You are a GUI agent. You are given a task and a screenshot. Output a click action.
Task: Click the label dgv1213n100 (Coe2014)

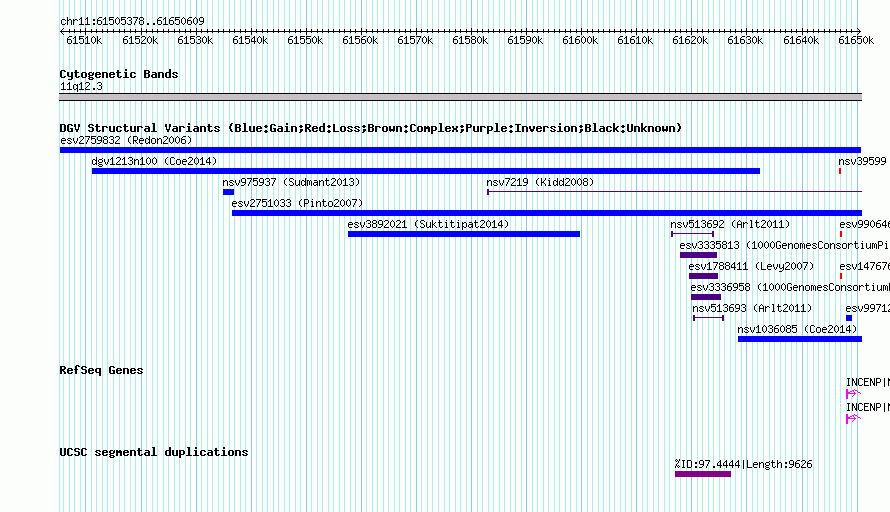[x=154, y=161]
